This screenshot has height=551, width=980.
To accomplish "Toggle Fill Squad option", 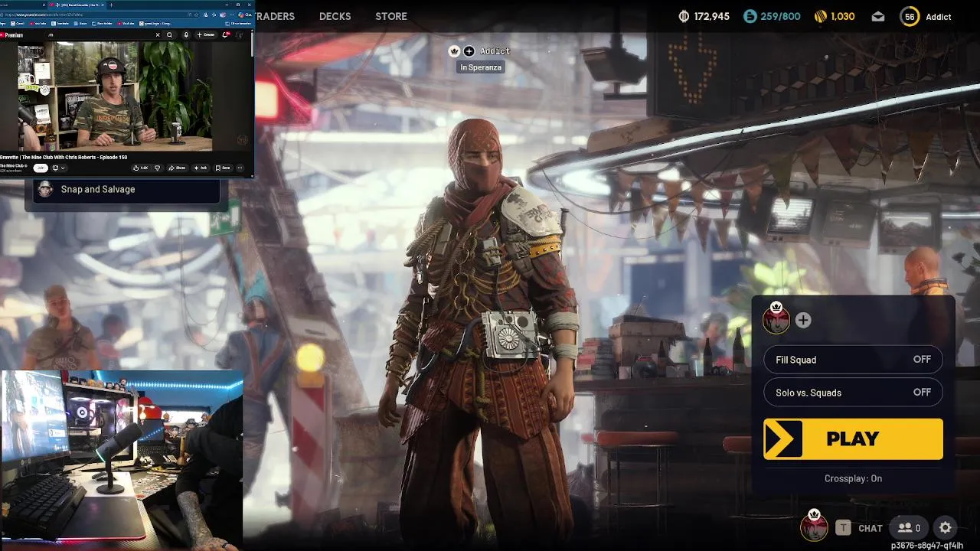I will [853, 360].
